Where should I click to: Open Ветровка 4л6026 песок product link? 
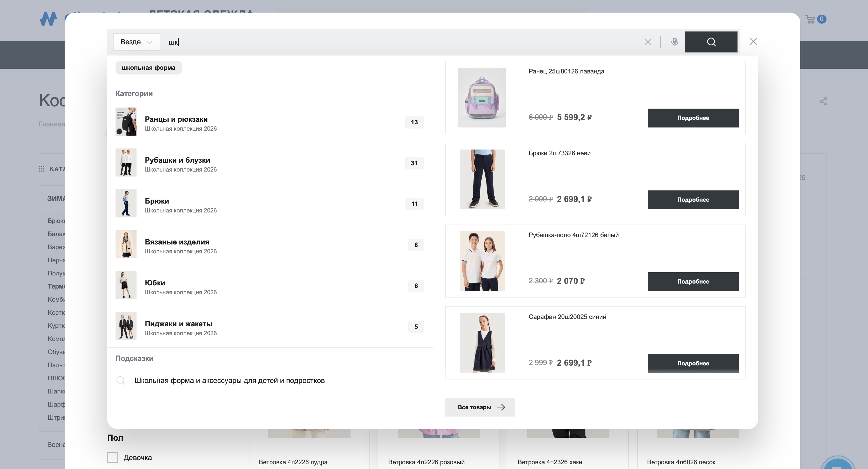681,462
